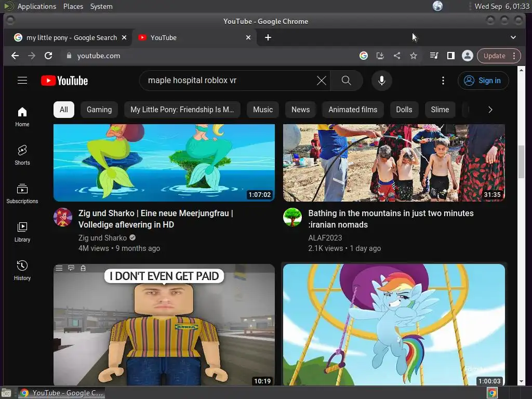Open the tab search dropdown arrow
The height and width of the screenshot is (399, 532).
[513, 37]
